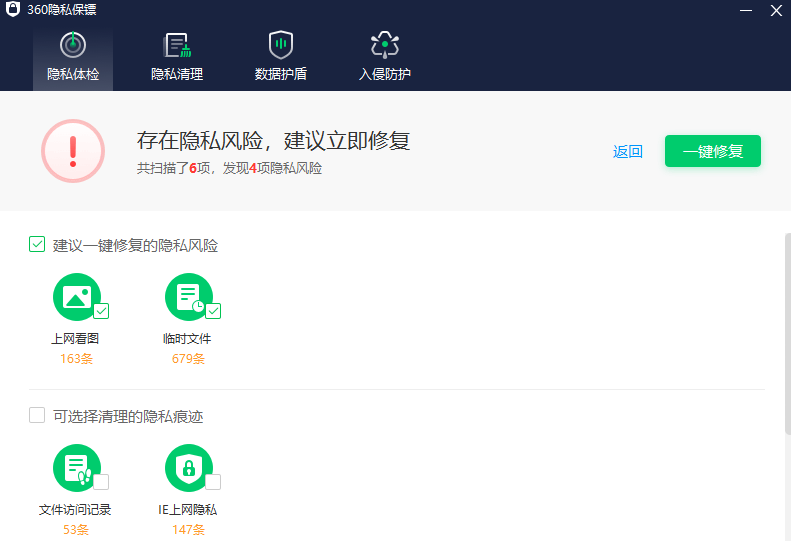Click the 上网看图 label
The width and height of the screenshot is (791, 551).
point(75,339)
